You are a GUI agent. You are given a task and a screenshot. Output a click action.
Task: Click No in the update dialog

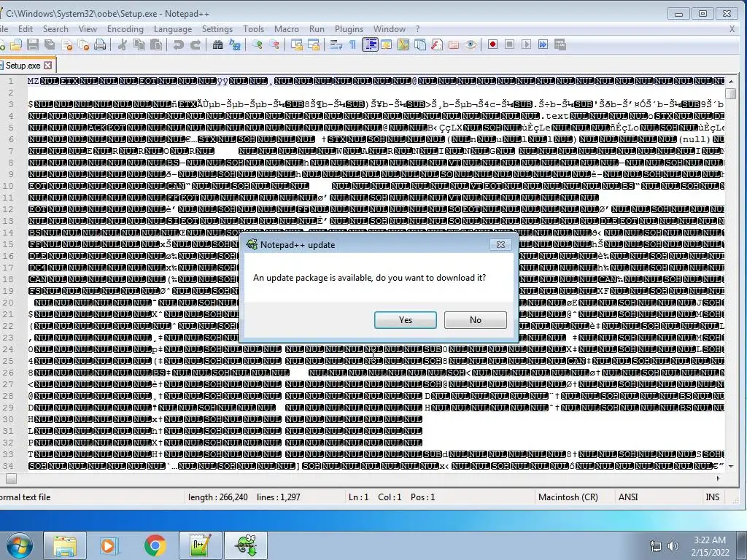[476, 320]
